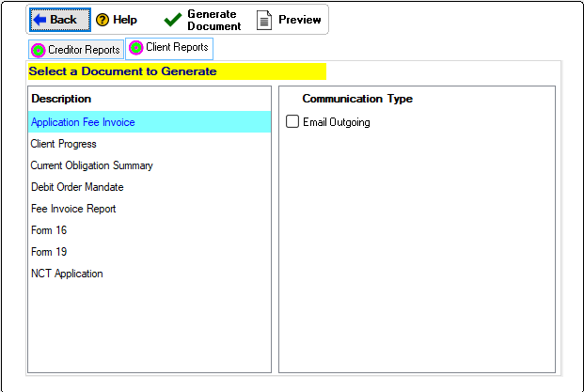This screenshot has height=392, width=584.
Task: Pick the Fee Invoice Report entry
Action: (73, 209)
